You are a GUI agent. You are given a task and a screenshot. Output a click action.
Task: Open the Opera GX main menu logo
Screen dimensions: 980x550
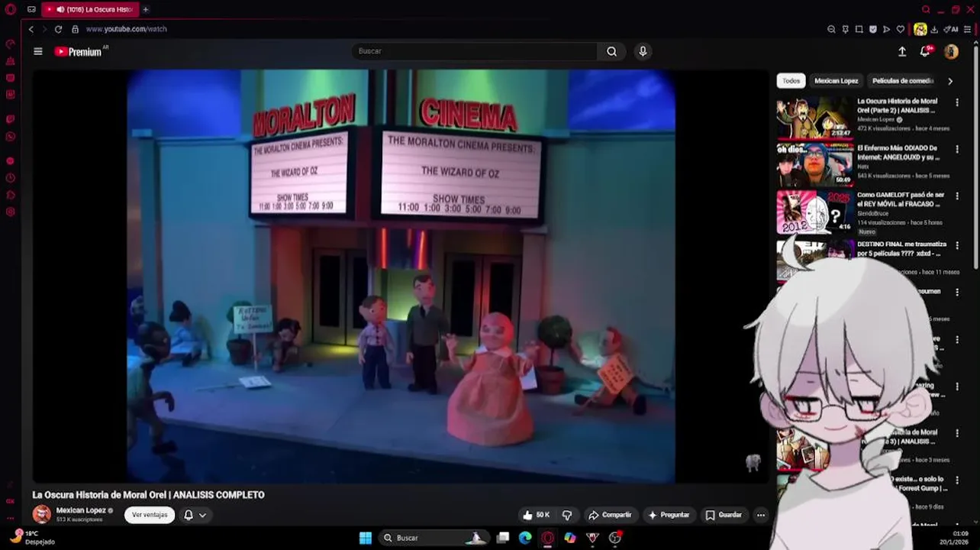point(11,9)
